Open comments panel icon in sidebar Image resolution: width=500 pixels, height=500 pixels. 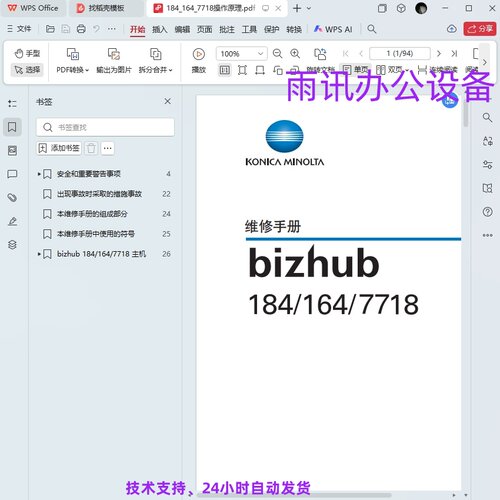[x=12, y=174]
